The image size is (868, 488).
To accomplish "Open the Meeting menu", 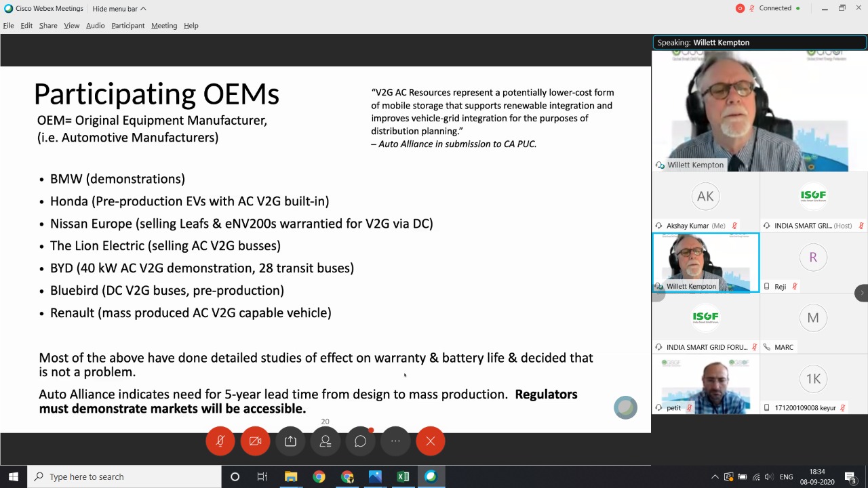I will (164, 25).
